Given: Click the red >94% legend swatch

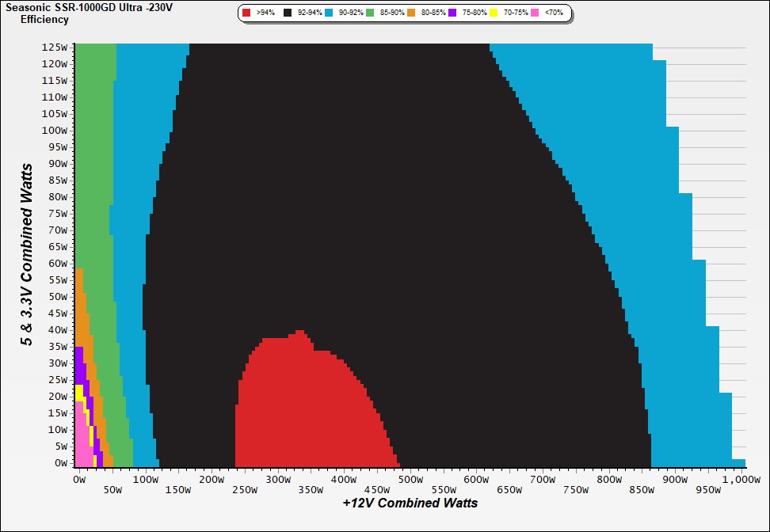Looking at the screenshot, I should [x=246, y=13].
